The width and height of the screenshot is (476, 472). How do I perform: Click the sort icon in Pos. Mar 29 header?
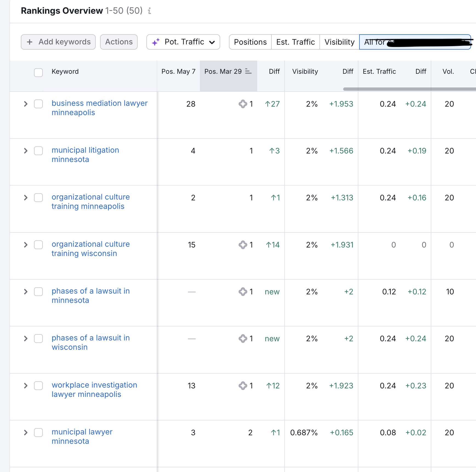[248, 71]
